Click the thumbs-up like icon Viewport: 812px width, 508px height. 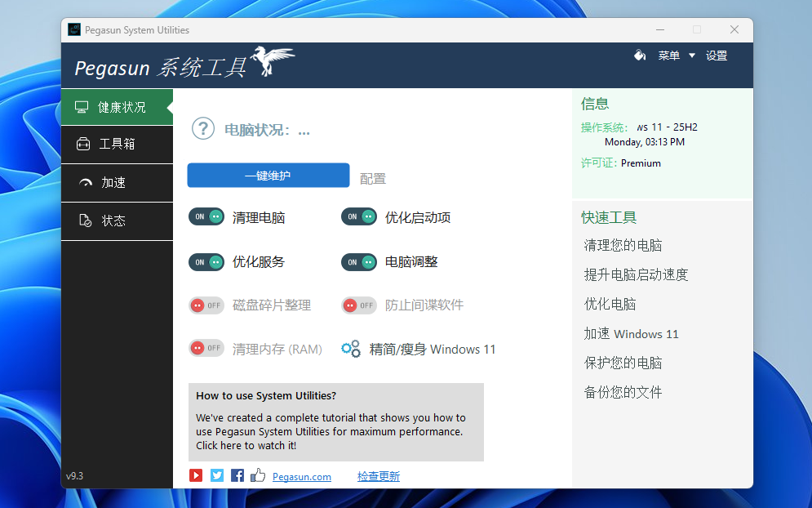click(x=258, y=475)
